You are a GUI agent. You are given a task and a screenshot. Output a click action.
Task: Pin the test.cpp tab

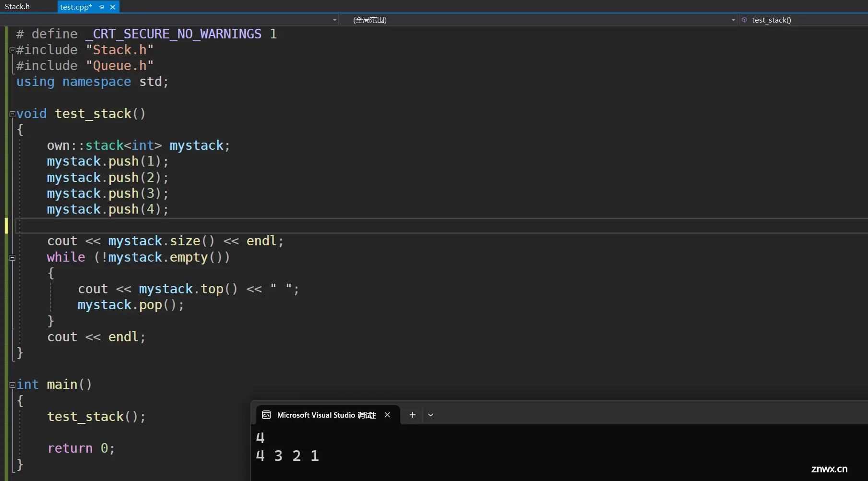coord(101,7)
